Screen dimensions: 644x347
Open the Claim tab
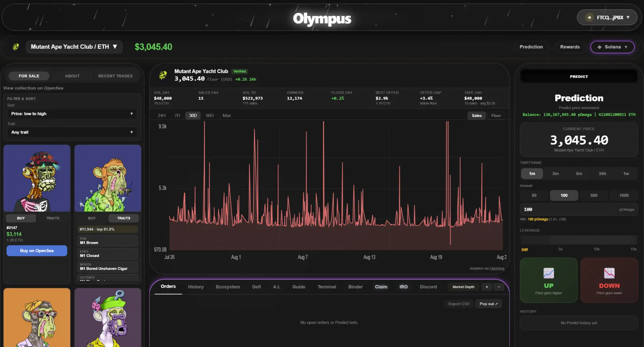pyautogui.click(x=381, y=287)
